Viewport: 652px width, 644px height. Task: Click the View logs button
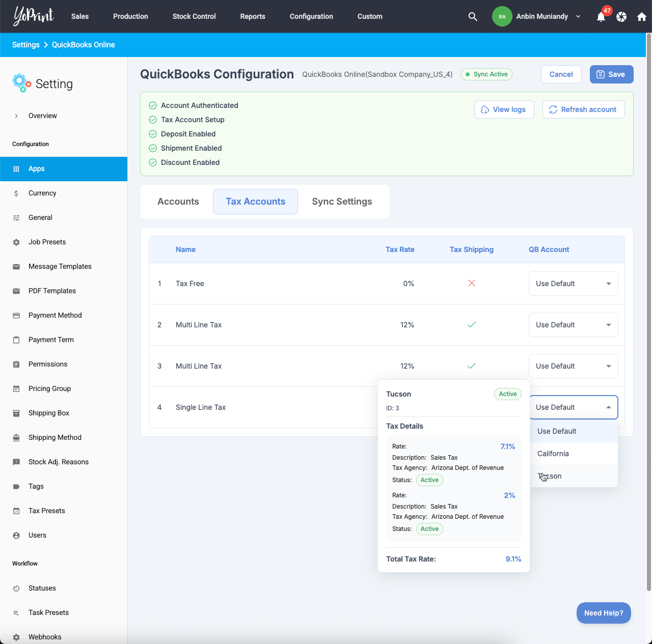504,109
